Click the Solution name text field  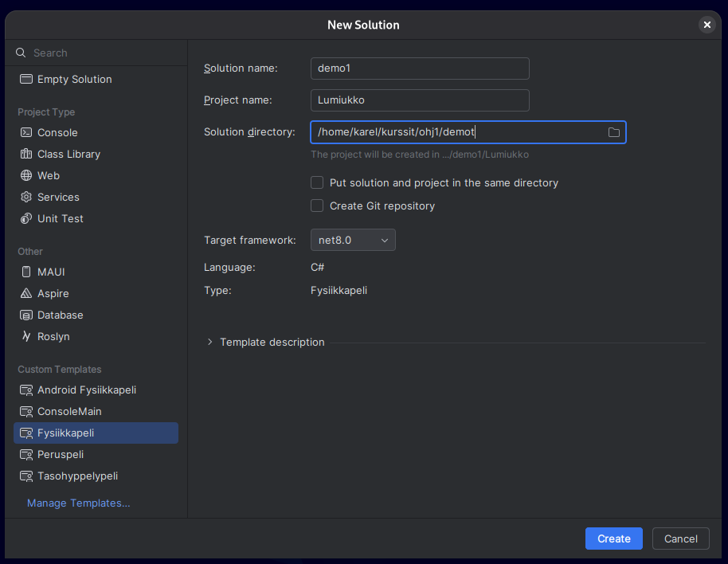(419, 69)
